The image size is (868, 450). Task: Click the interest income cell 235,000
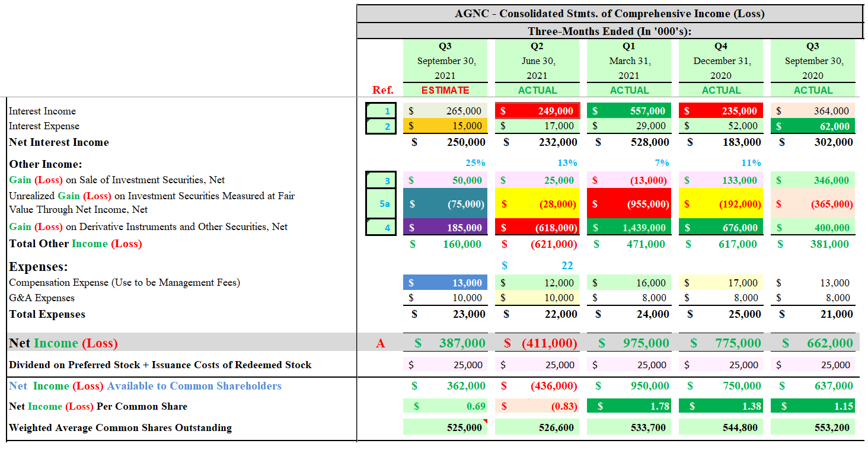(x=721, y=111)
